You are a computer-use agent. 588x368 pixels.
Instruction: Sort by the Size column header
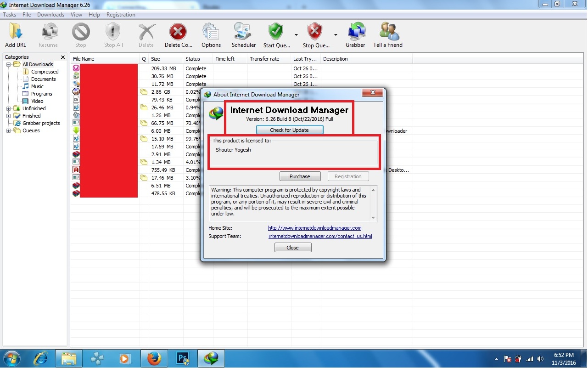coord(166,59)
